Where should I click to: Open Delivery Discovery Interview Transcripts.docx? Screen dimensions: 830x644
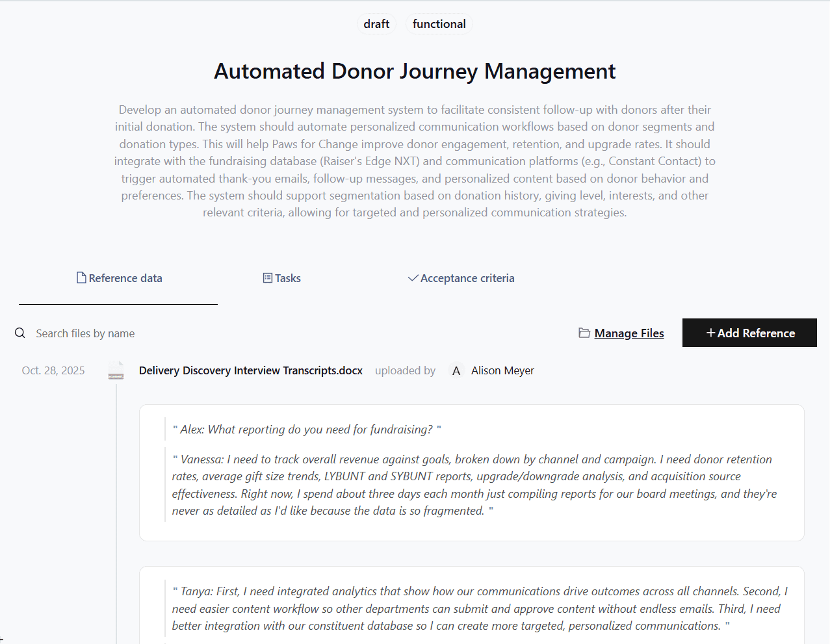tap(251, 370)
